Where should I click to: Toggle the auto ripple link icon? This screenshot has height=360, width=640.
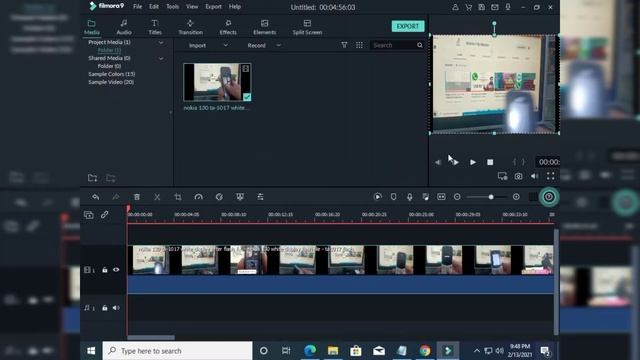coord(104,214)
